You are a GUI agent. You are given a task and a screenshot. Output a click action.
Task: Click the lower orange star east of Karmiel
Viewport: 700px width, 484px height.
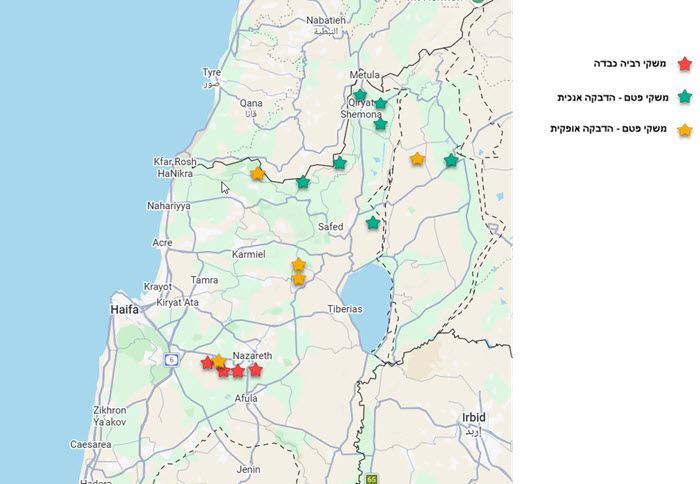coord(299,279)
